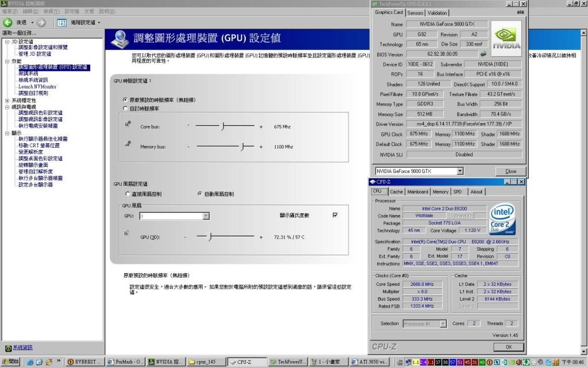This screenshot has width=588, height=368.
Task: Click the NVIDIA logo in GPU-Z
Action: 506,38
